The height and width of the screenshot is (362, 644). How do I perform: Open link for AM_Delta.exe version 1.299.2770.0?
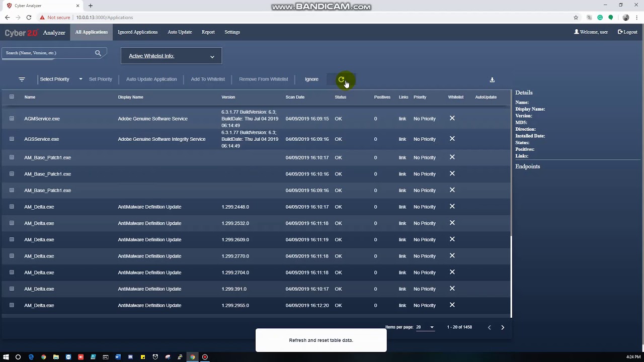[x=403, y=256]
